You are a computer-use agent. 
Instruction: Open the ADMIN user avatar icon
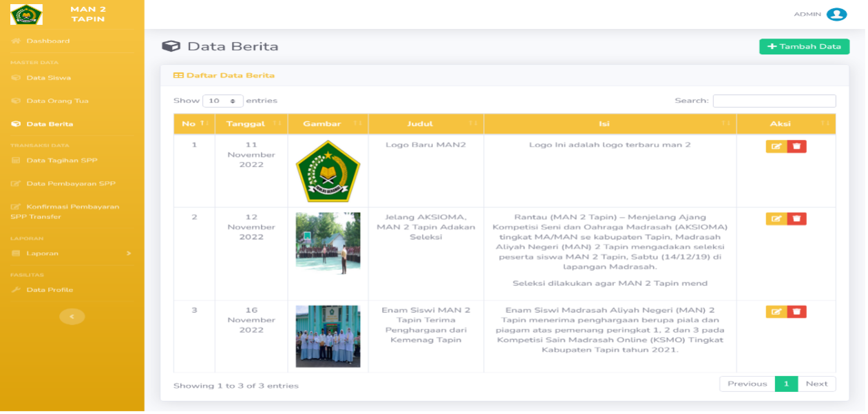tap(836, 14)
